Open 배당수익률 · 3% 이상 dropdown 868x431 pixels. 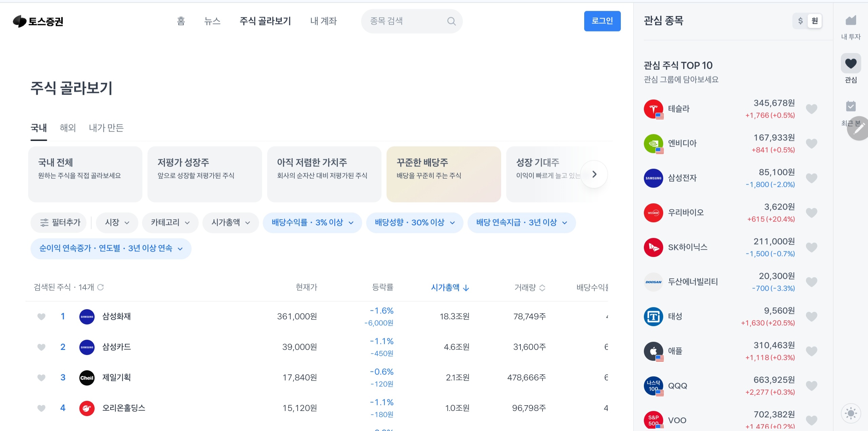point(312,223)
